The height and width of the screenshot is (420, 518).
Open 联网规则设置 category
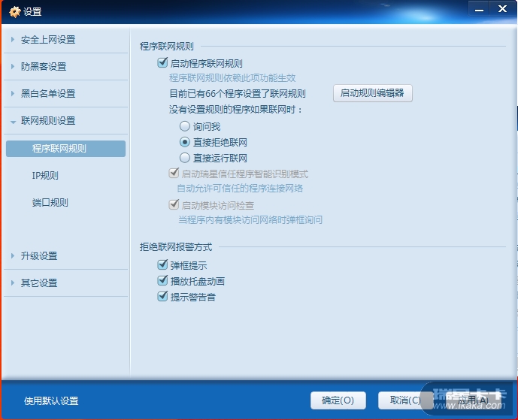[48, 121]
